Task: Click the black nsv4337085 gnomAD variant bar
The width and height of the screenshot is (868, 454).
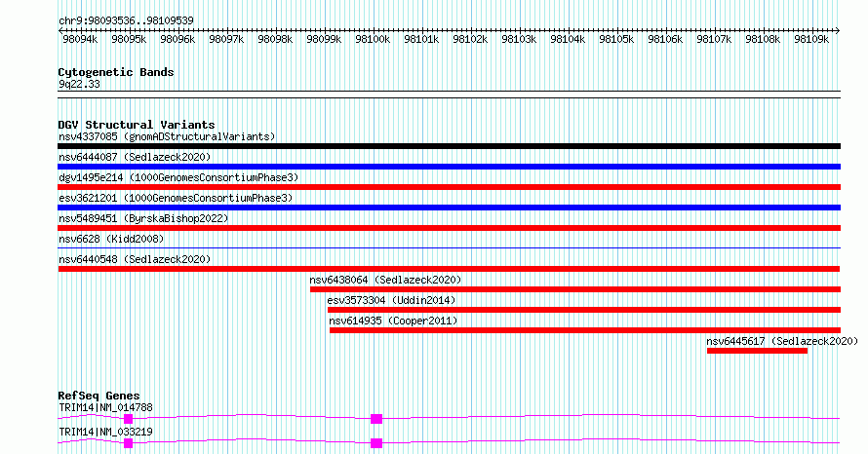Action: coord(449,146)
